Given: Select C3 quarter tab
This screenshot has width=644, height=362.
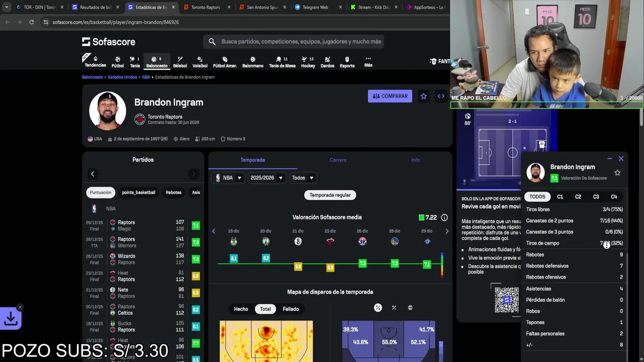Looking at the screenshot, I should click(x=596, y=197).
